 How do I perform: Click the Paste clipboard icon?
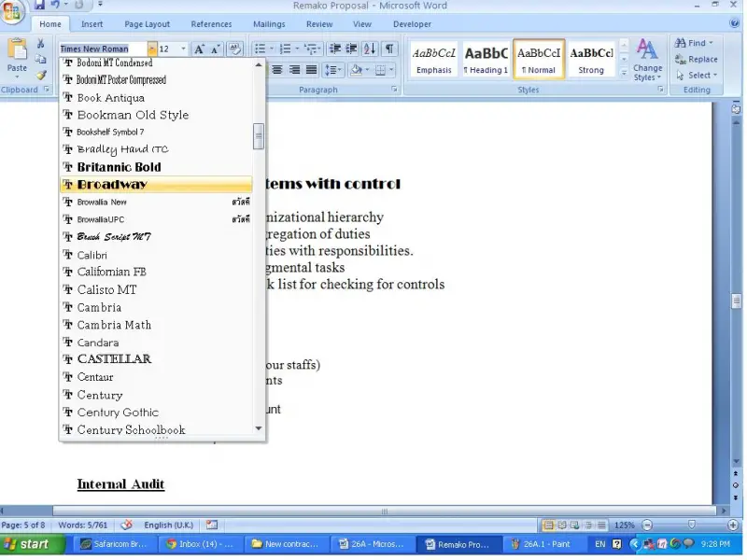tap(17, 49)
